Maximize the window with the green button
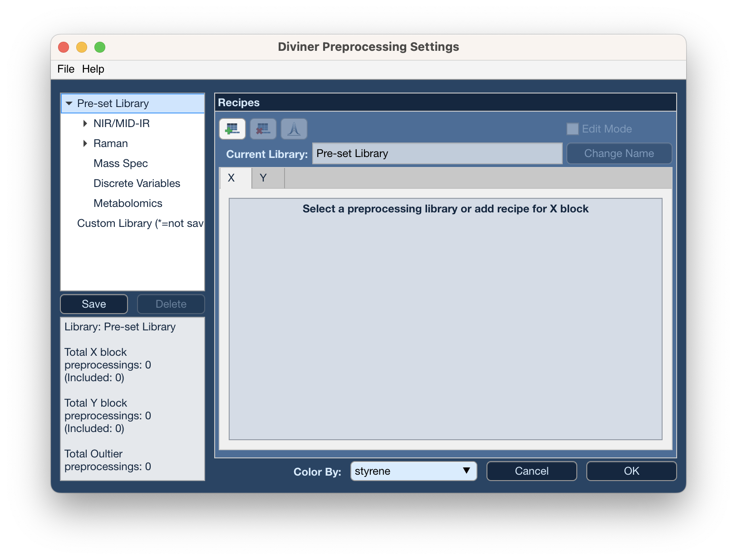 [100, 47]
